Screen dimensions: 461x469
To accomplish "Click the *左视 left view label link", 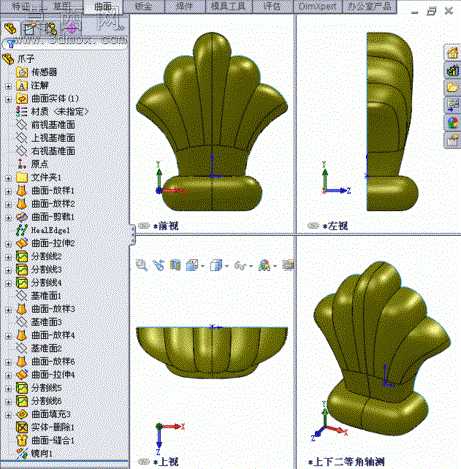I will point(335,226).
